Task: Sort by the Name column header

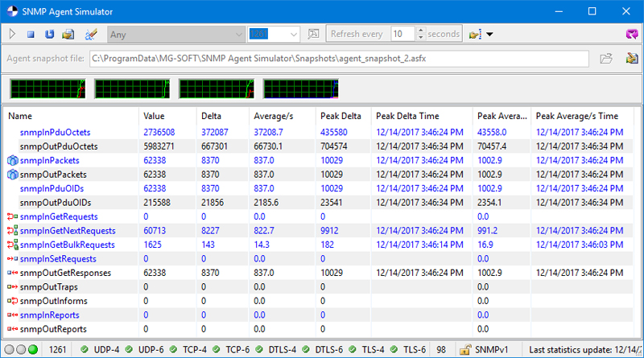Action: click(x=71, y=116)
